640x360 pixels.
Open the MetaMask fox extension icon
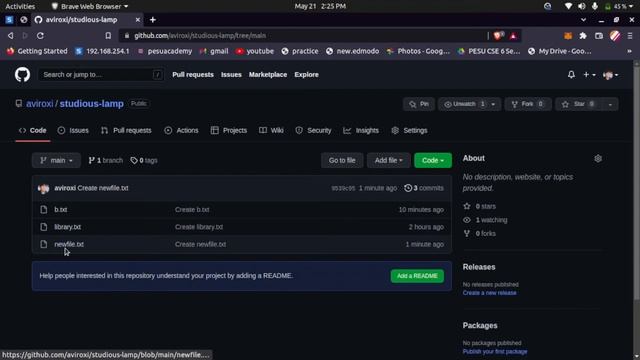(x=568, y=36)
